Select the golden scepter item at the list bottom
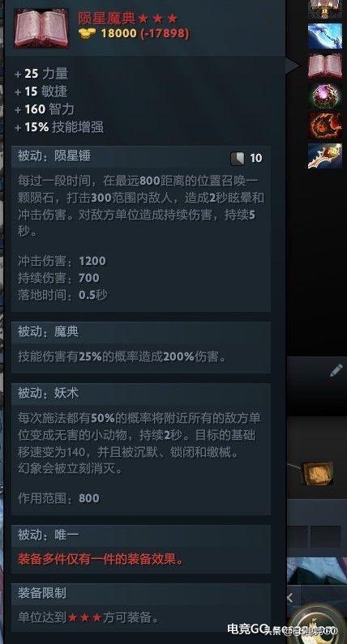Screen dimensions: 347x644 pos(325,156)
